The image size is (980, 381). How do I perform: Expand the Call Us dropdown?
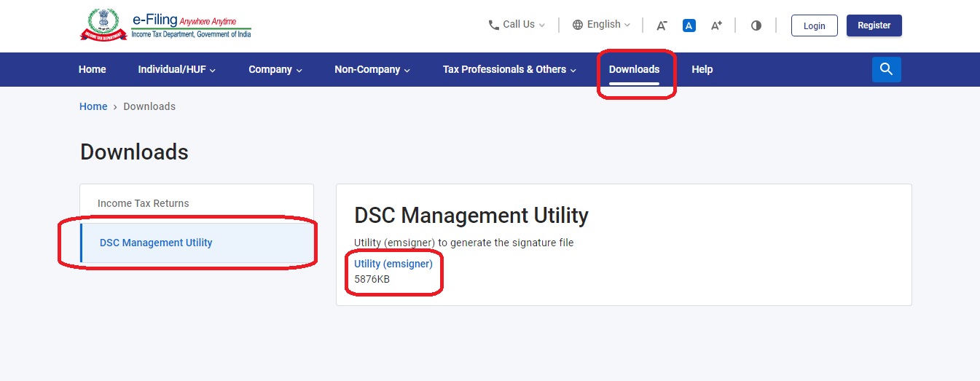tap(517, 25)
